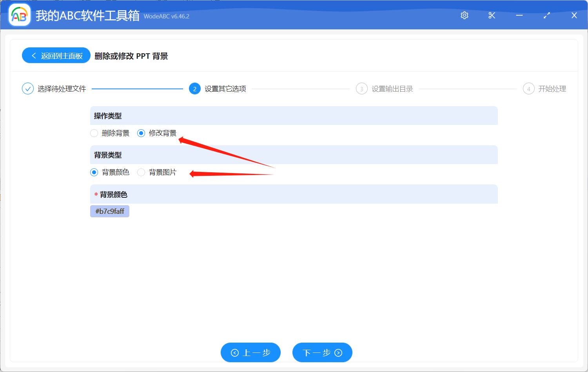Click the 下一步 button to proceed

tap(322, 352)
